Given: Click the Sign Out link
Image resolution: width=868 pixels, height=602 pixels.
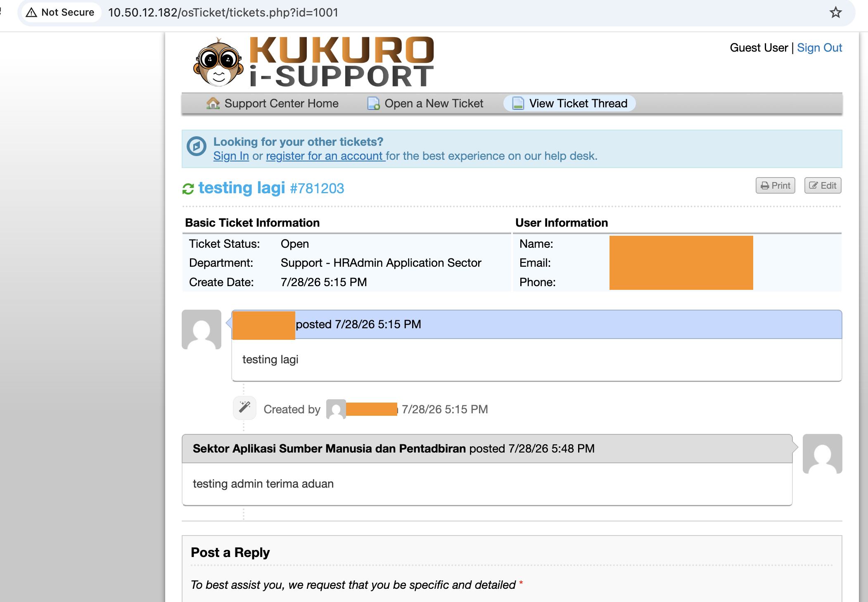Looking at the screenshot, I should [819, 48].
